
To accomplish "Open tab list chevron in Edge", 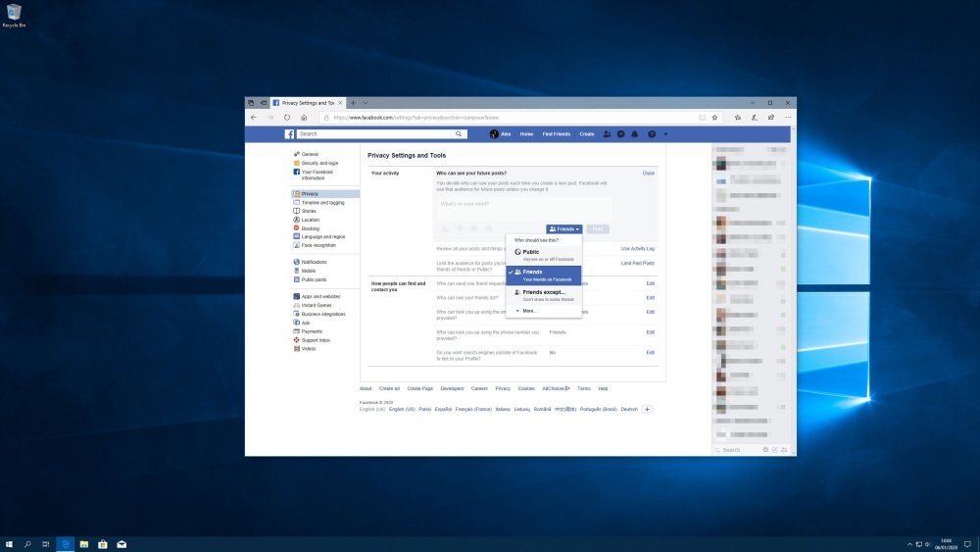I will click(x=366, y=103).
